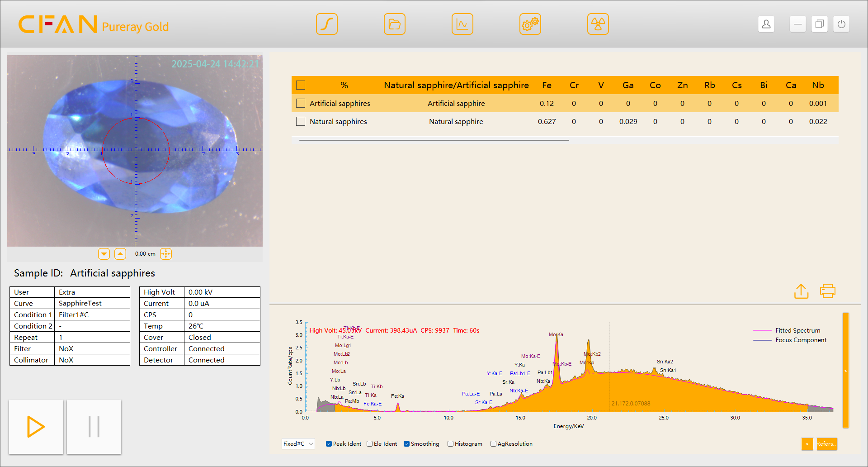Click the 'Closed' cover status

click(x=199, y=337)
